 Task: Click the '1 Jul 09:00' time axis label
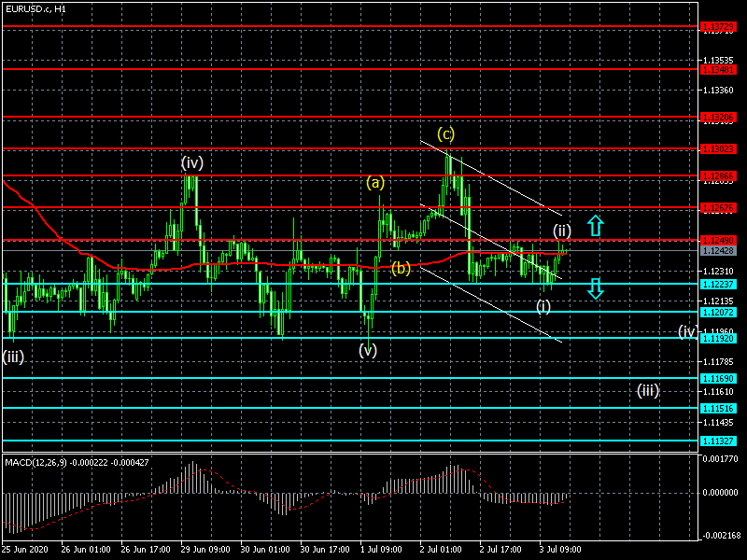click(381, 549)
